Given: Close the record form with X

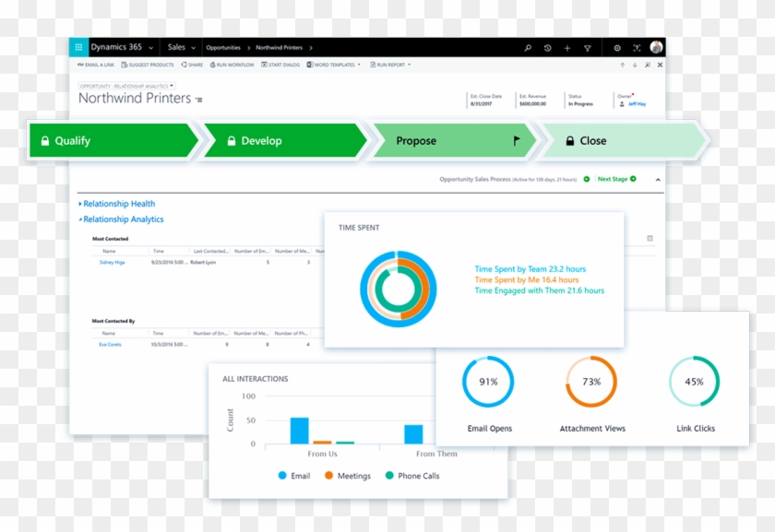Looking at the screenshot, I should click(660, 65).
